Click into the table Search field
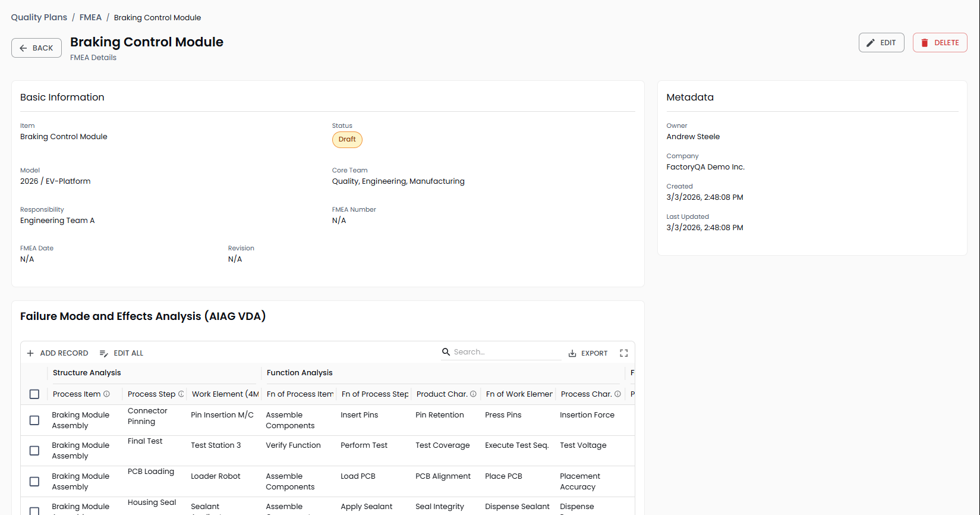This screenshot has height=515, width=980. coord(505,352)
